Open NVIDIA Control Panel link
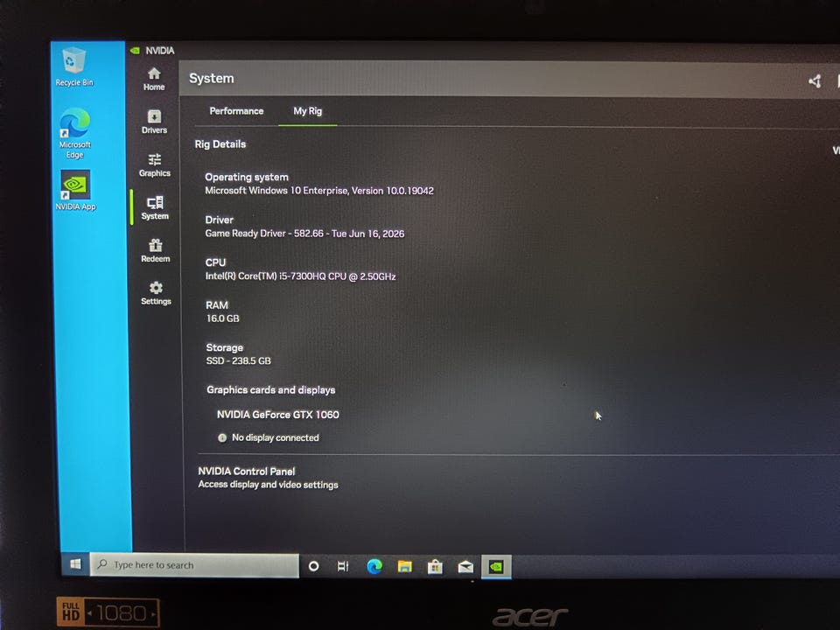840x630 pixels. [x=247, y=471]
